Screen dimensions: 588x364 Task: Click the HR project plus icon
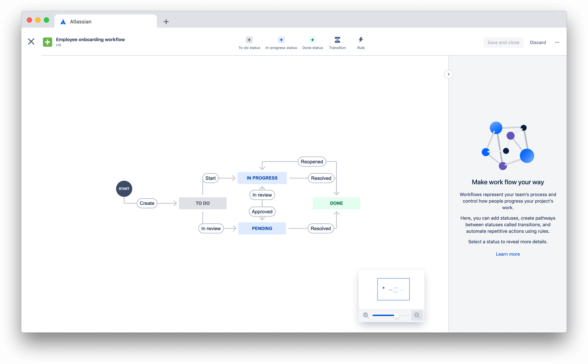click(47, 42)
